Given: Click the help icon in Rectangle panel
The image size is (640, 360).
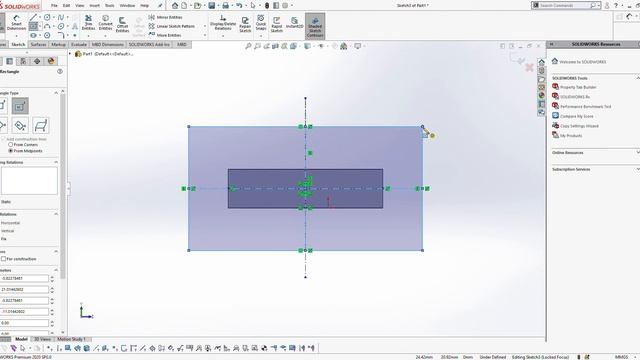Looking at the screenshot, I should click(60, 71).
